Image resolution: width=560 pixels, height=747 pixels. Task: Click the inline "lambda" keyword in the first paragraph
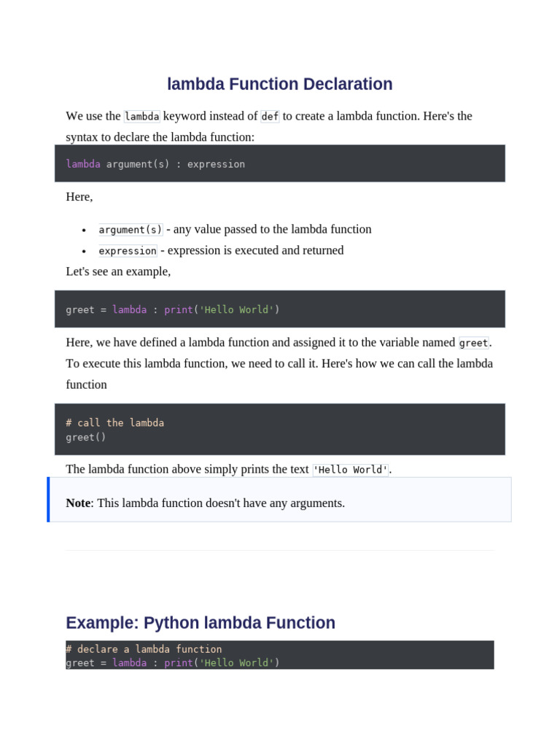tap(141, 117)
